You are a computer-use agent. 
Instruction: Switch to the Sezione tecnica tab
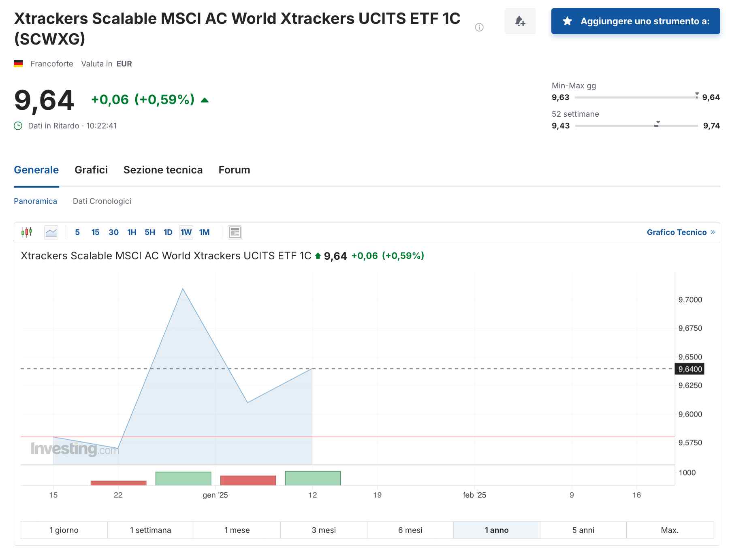click(163, 170)
